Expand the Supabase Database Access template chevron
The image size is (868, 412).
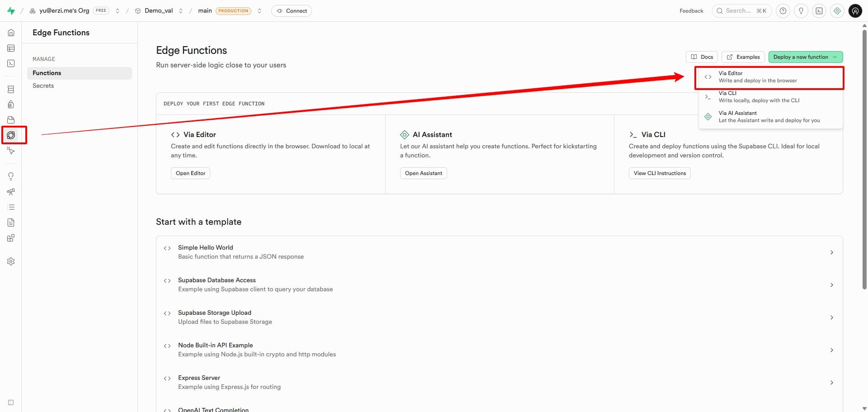[x=832, y=285]
